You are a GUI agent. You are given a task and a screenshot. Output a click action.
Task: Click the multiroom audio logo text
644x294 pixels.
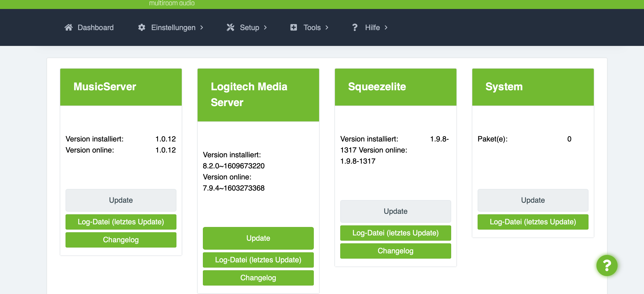[x=172, y=3]
